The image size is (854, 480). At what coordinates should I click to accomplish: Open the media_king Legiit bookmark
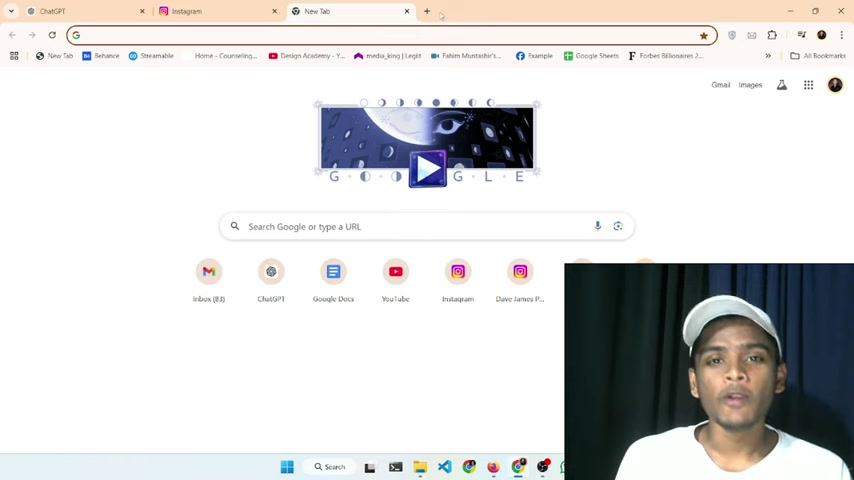387,56
